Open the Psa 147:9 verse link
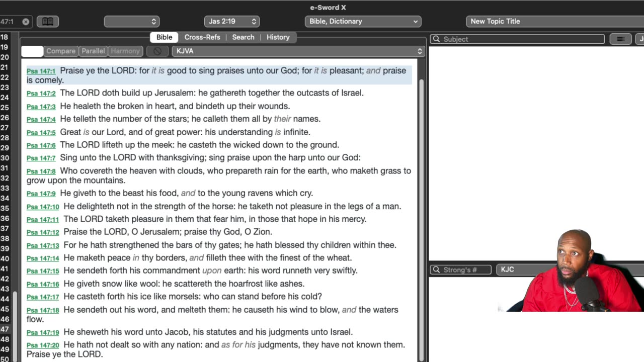The image size is (644, 362). coord(41,194)
